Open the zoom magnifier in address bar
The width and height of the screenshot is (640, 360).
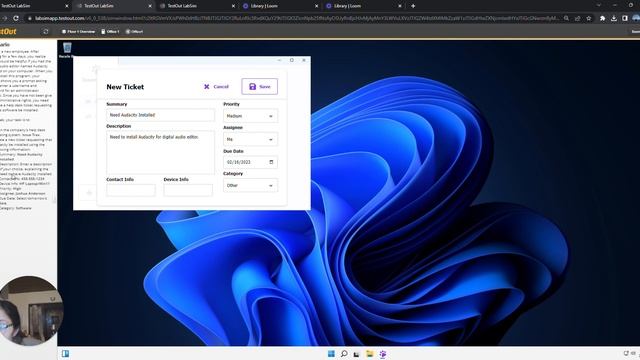click(x=567, y=18)
